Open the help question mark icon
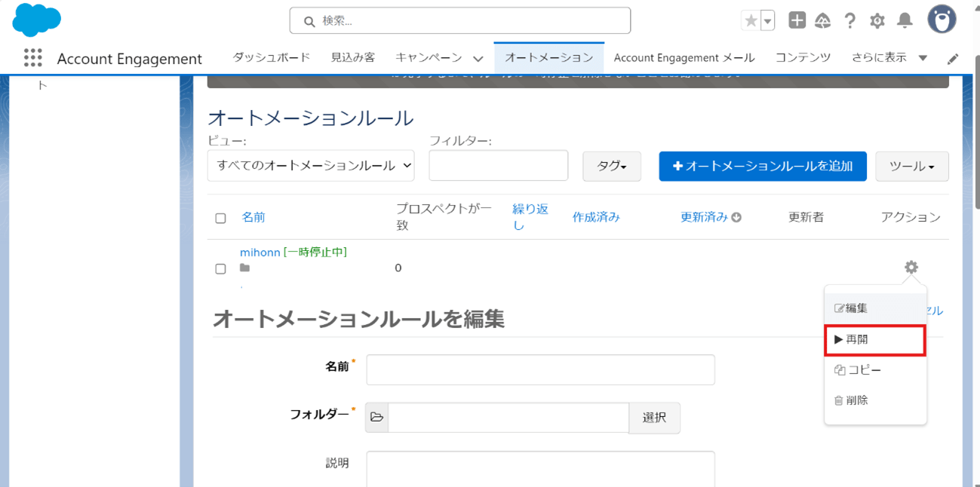 tap(850, 21)
